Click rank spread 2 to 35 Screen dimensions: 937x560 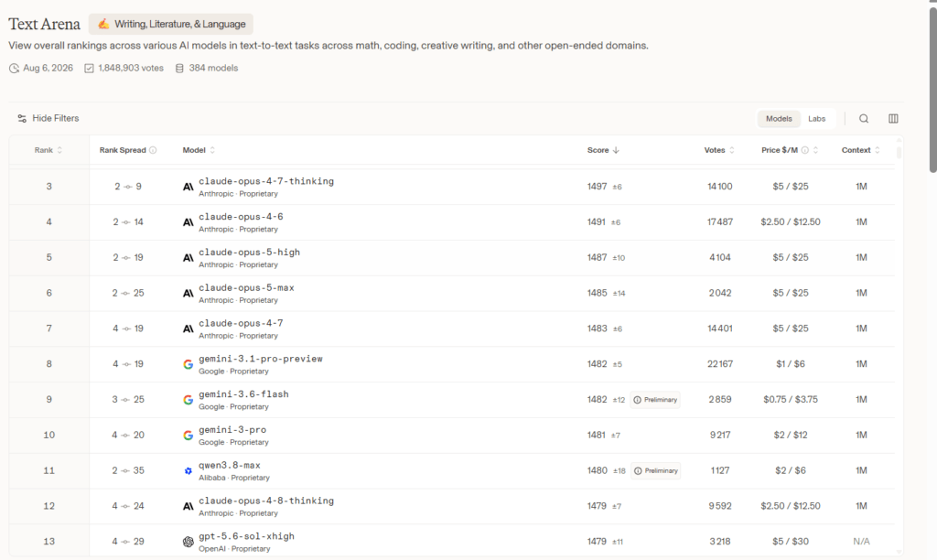coord(128,470)
